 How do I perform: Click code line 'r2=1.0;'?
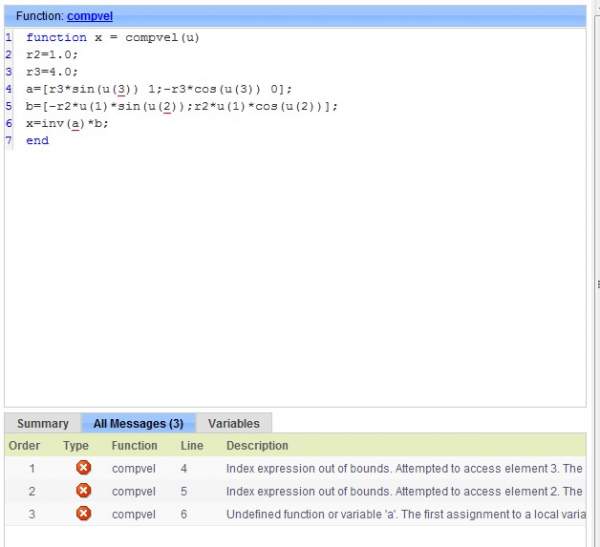click(x=52, y=55)
